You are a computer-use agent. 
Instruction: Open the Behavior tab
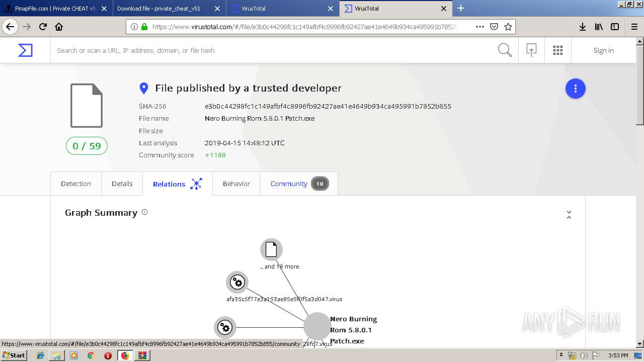236,184
